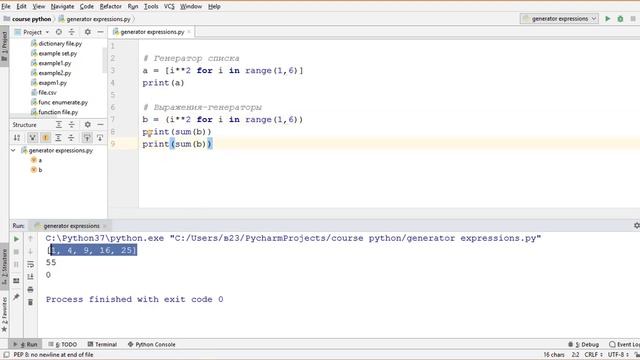The width and height of the screenshot is (640, 360).
Task: Click the course python breadcrumb
Action: pos(31,19)
